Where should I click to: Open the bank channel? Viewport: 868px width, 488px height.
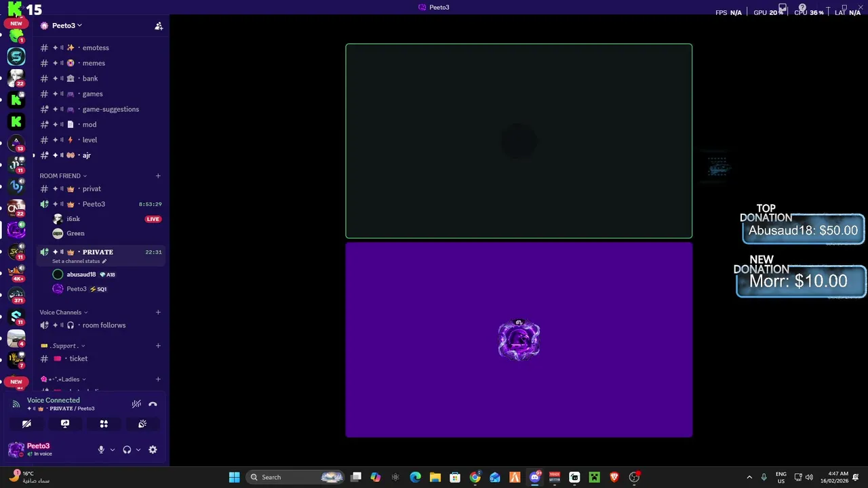[100, 79]
